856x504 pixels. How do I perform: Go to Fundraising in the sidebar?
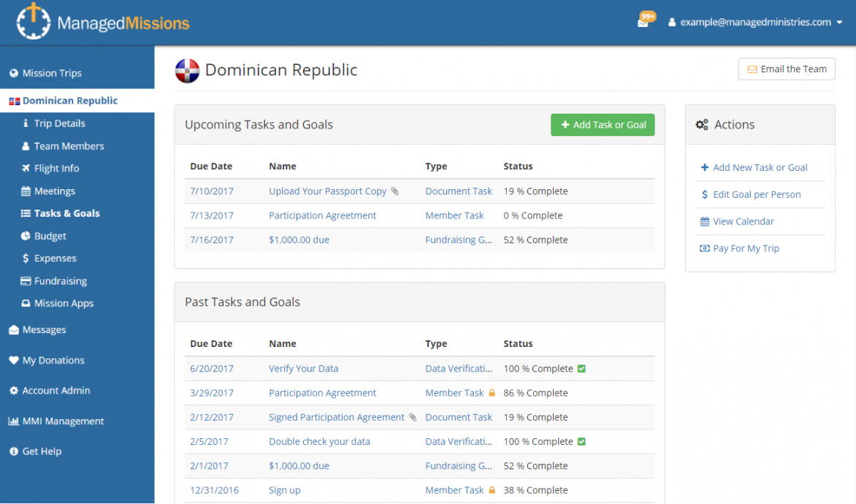coord(60,281)
